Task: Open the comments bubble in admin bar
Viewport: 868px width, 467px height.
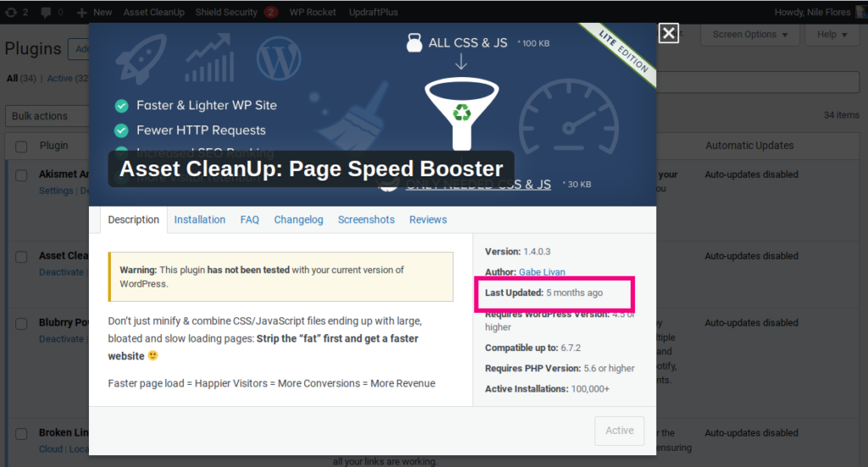Action: click(46, 12)
